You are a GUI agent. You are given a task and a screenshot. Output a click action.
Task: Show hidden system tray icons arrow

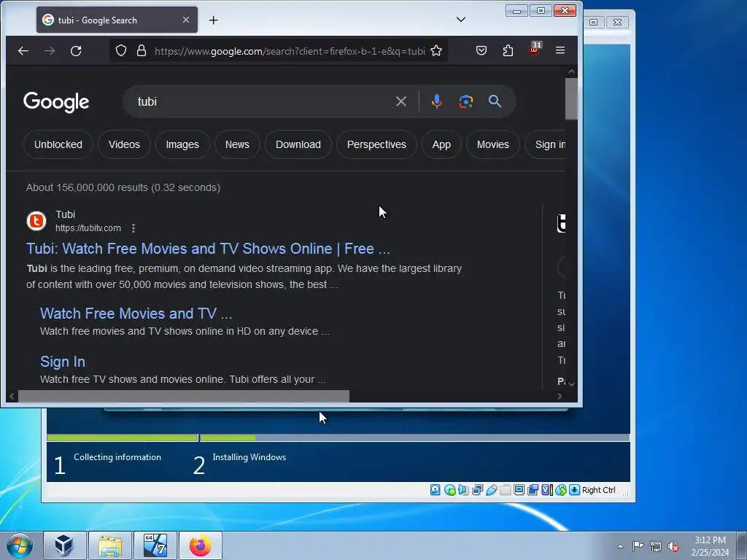click(x=620, y=546)
